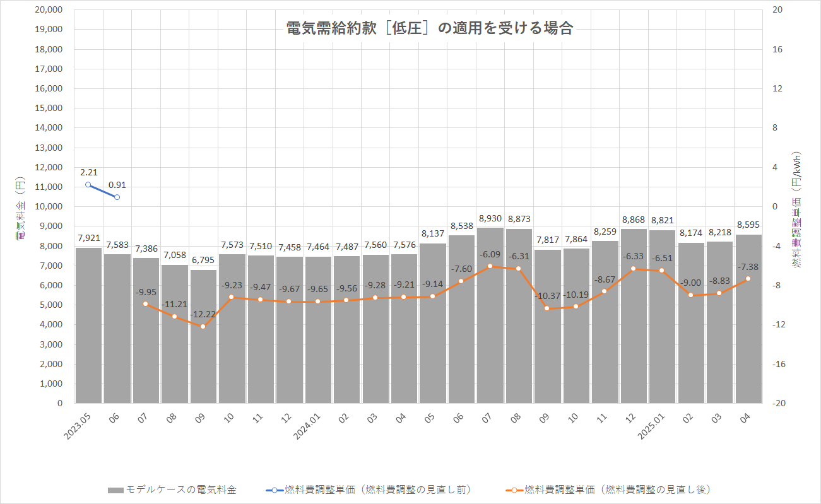This screenshot has width=821, height=504.
Task: Select the blue data point labeled 2.21
Action: (88, 185)
